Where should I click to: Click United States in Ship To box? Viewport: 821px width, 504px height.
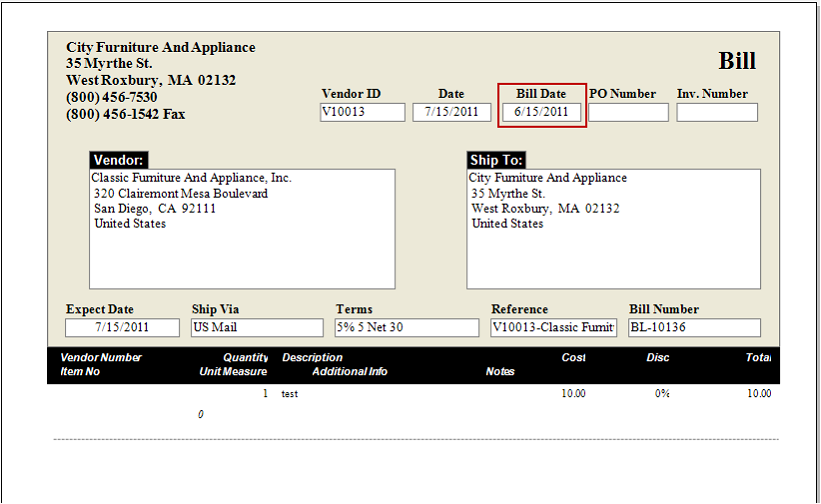tap(507, 223)
